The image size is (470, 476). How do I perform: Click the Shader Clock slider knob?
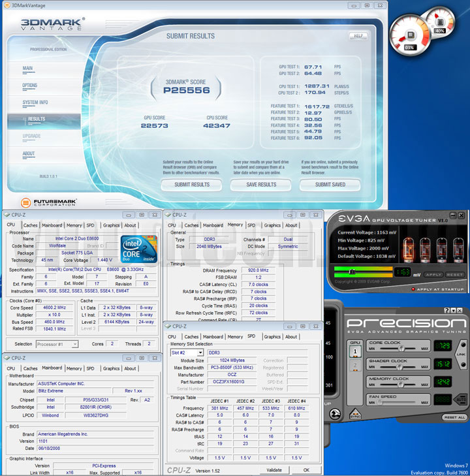pyautogui.click(x=399, y=367)
